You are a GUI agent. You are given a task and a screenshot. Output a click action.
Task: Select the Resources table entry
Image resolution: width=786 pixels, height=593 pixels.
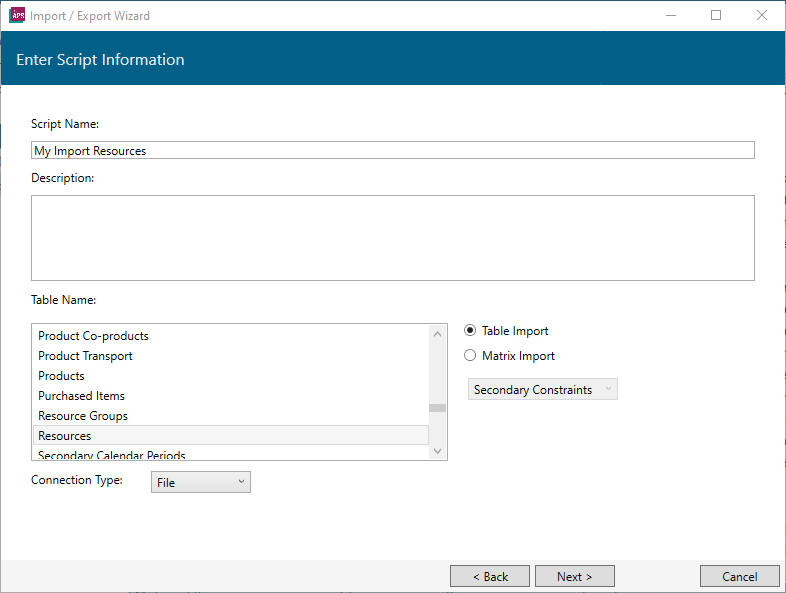(x=65, y=436)
